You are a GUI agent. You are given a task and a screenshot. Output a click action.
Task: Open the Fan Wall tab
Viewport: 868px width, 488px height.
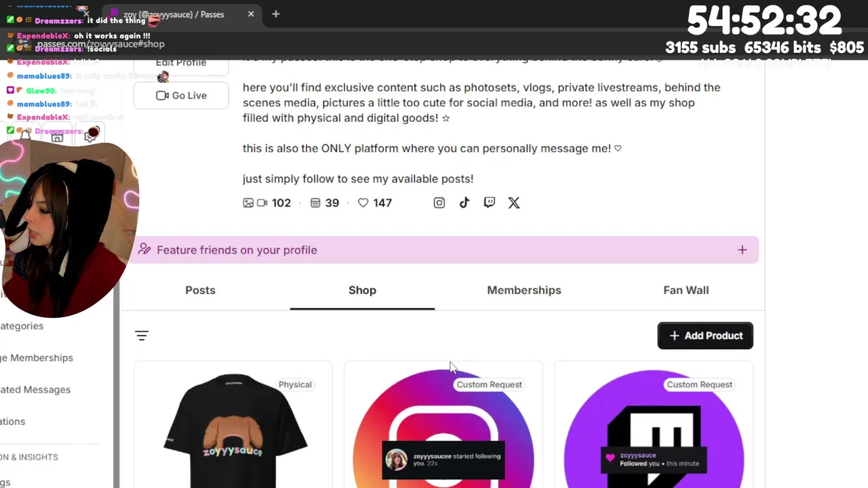[x=686, y=290]
